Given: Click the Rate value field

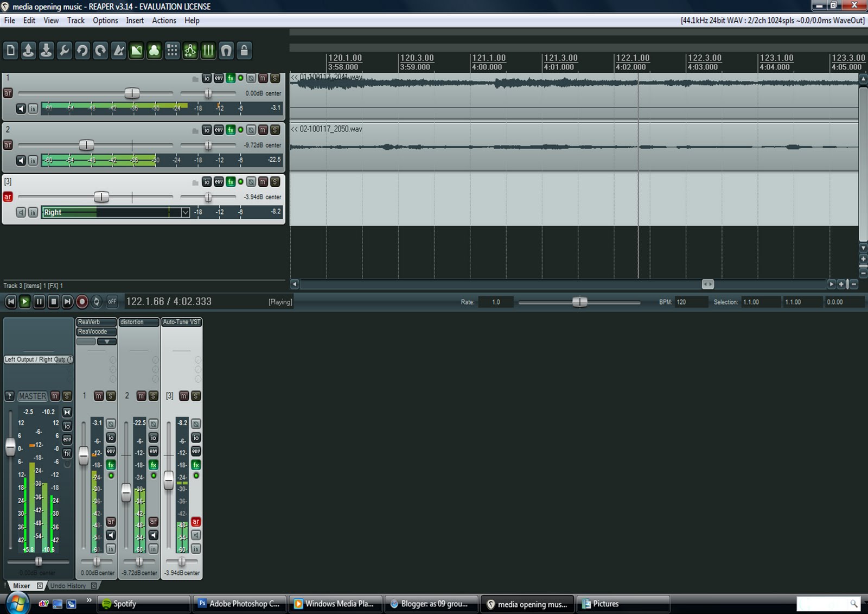Looking at the screenshot, I should 495,302.
